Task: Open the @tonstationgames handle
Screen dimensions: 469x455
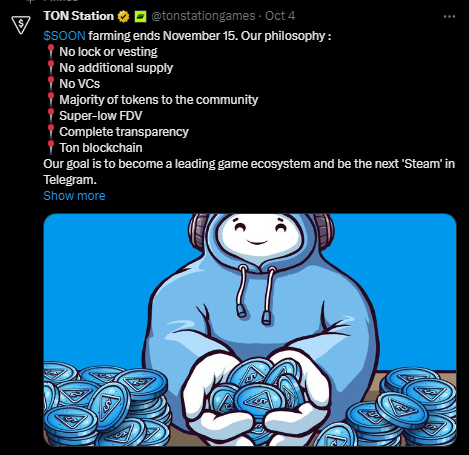Action: click(203, 16)
